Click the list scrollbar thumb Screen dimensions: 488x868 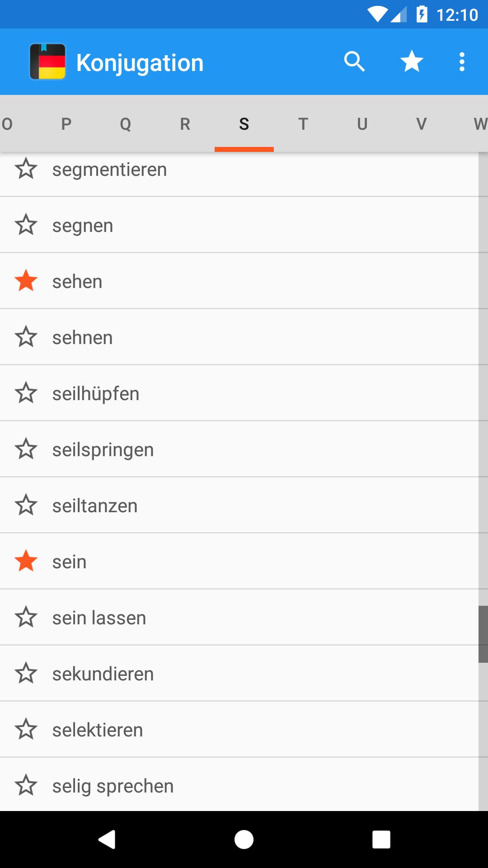483,634
